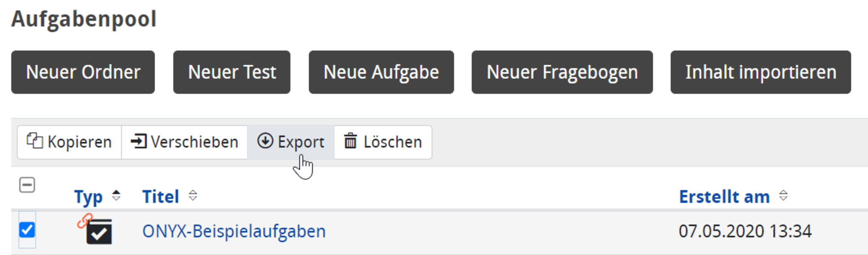
Task: Sort by Titel using its sort arrows
Action: point(193,195)
